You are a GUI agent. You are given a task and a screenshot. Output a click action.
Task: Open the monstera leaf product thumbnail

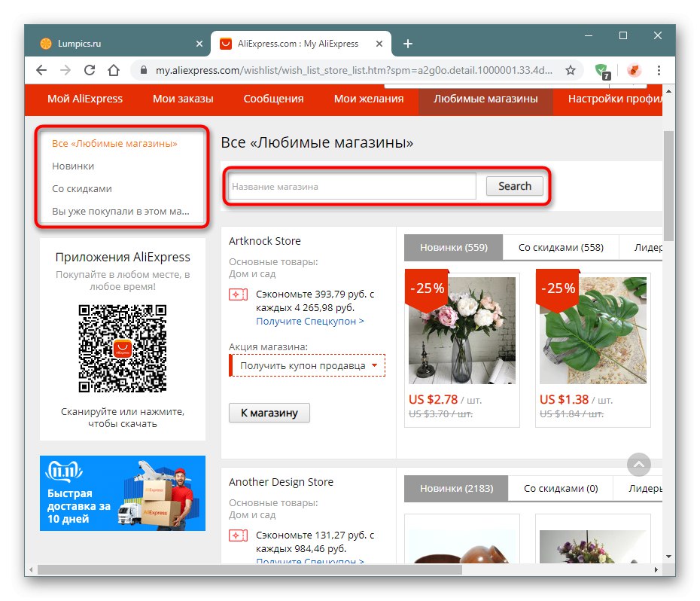(593, 330)
